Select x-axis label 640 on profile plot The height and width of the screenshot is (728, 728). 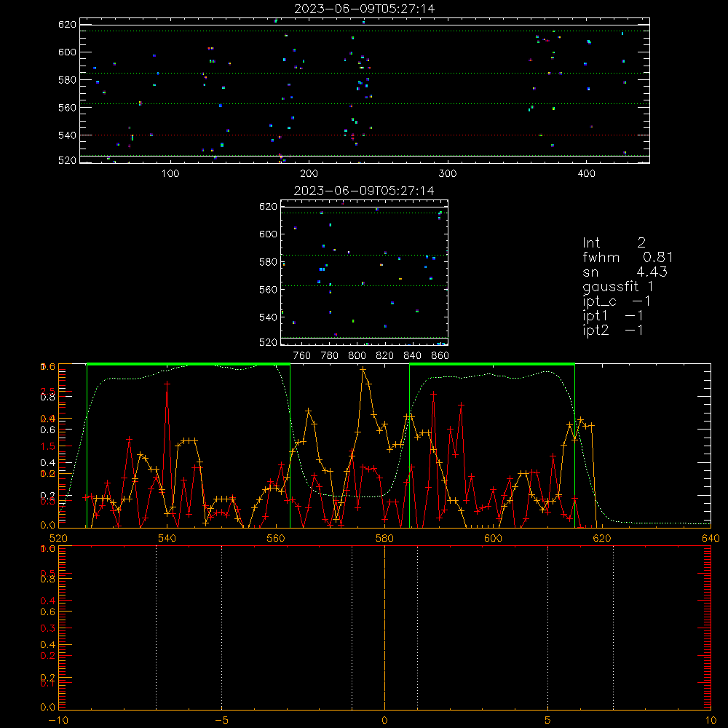[x=711, y=538]
